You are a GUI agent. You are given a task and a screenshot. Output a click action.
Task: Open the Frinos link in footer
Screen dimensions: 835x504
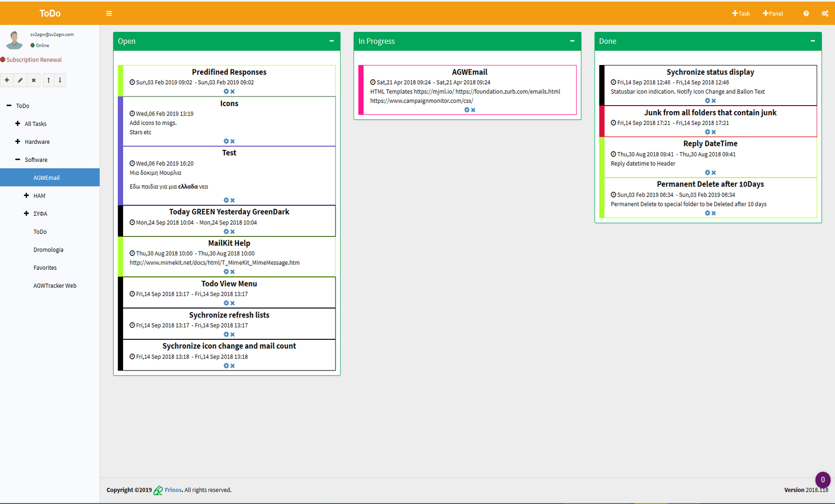[173, 490]
